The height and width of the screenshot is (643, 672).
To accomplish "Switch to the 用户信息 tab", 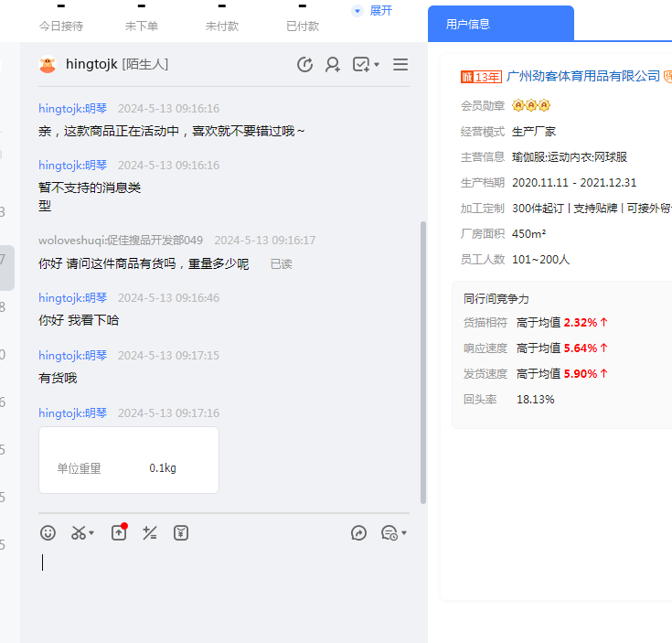I will [x=468, y=25].
